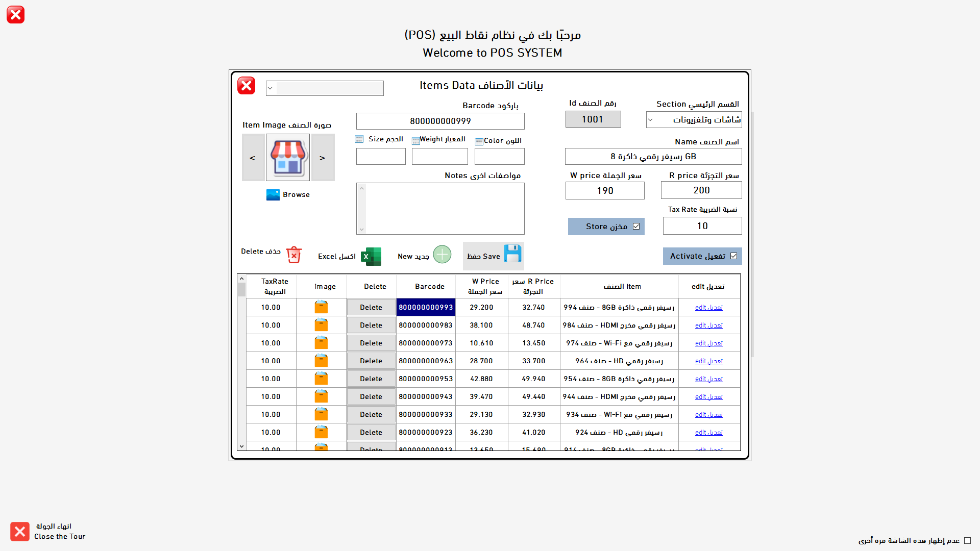Viewport: 980px width, 551px height.
Task: Click تعديل edit link for item 994
Action: pyautogui.click(x=708, y=307)
